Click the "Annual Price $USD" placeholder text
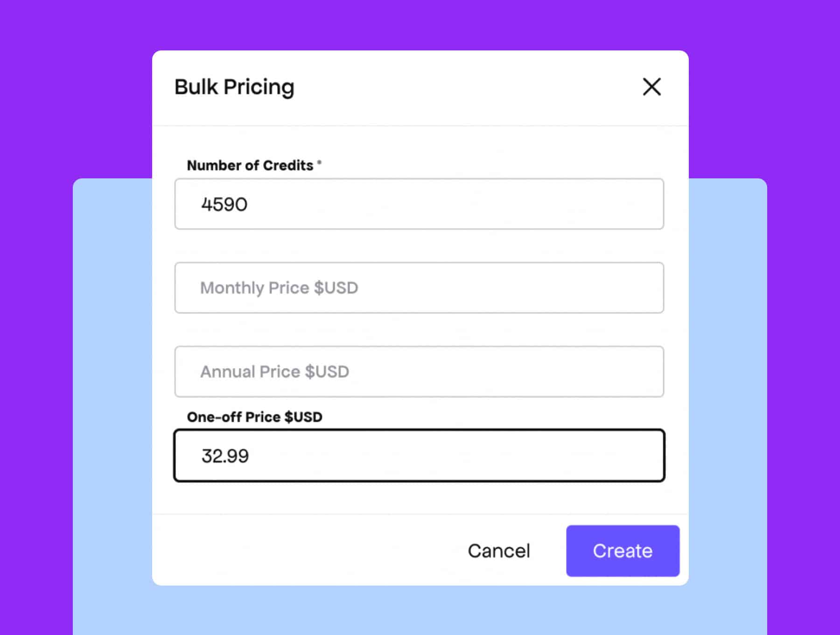Screen dimensions: 840x635 tap(274, 372)
